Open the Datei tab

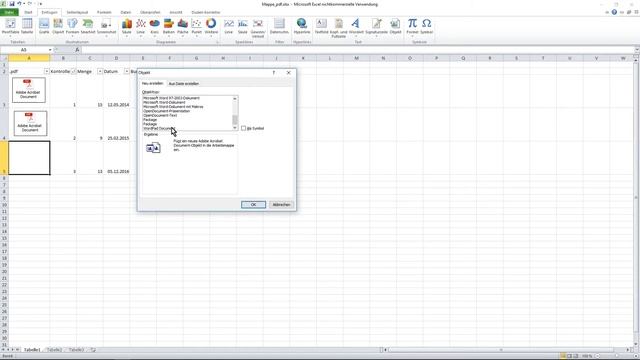(9, 12)
